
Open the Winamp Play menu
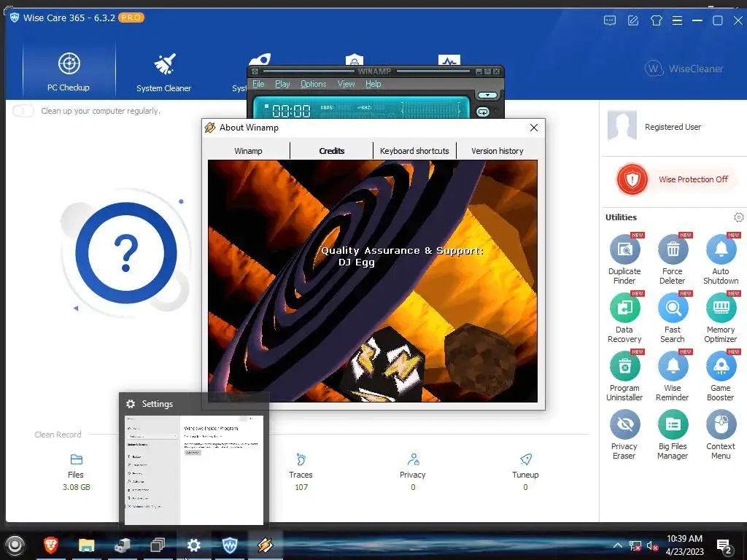coord(282,84)
